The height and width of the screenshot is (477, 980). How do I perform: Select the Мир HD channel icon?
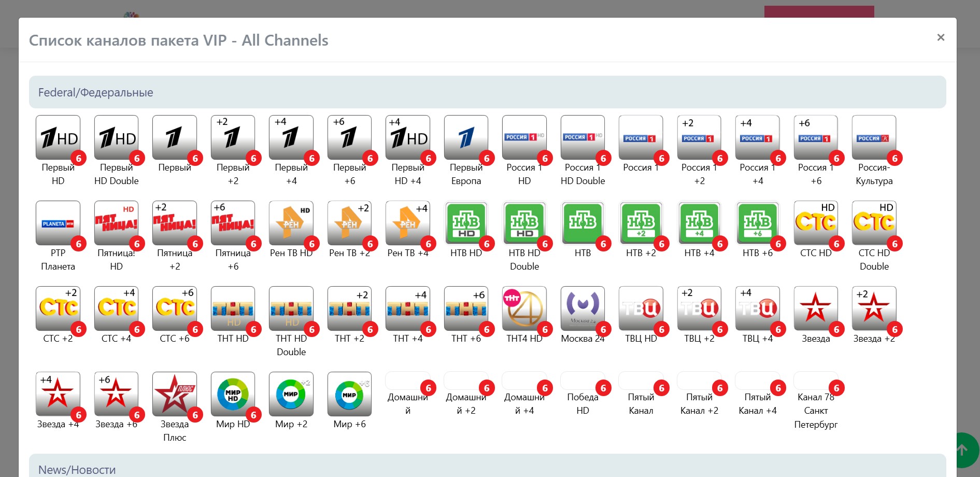233,394
